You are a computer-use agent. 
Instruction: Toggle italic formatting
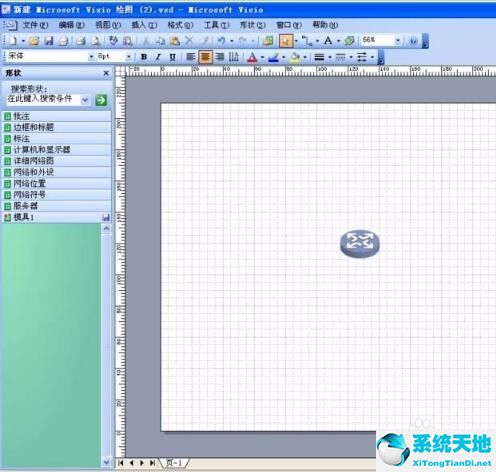click(x=158, y=57)
